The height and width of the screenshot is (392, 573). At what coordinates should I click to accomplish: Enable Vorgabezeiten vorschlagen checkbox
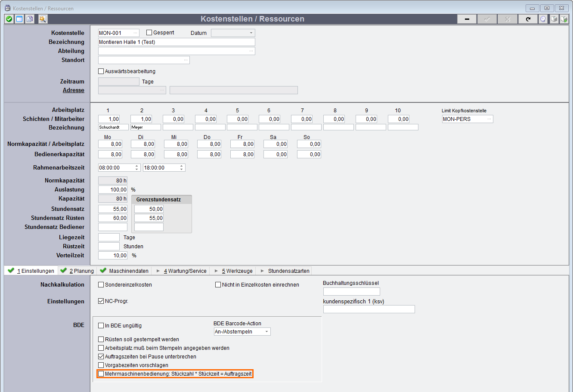(x=101, y=365)
